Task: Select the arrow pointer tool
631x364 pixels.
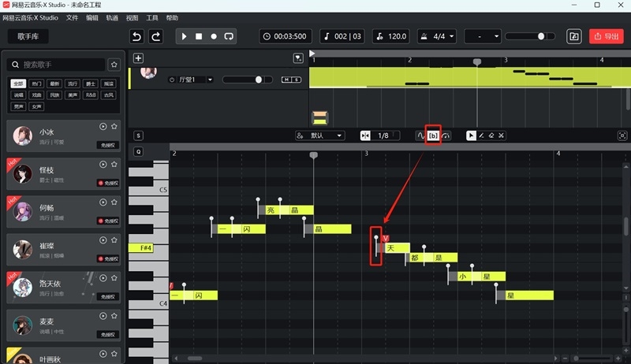Action: click(471, 136)
